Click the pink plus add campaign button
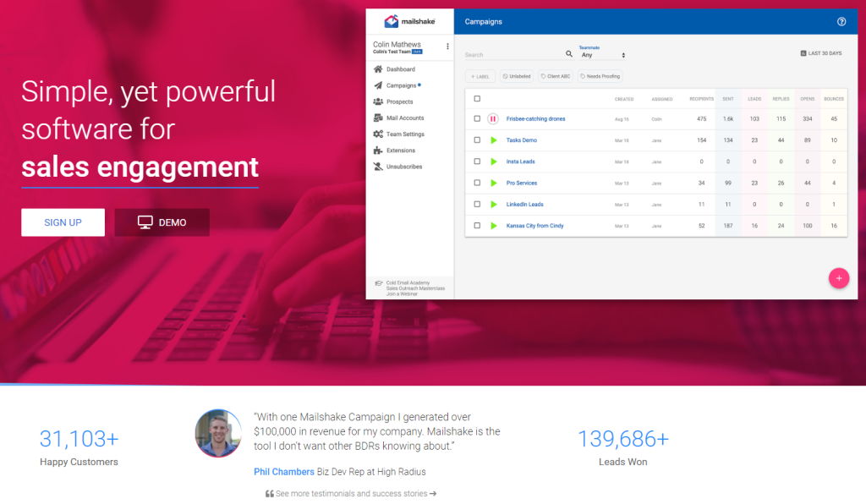866x504 pixels. 838,278
